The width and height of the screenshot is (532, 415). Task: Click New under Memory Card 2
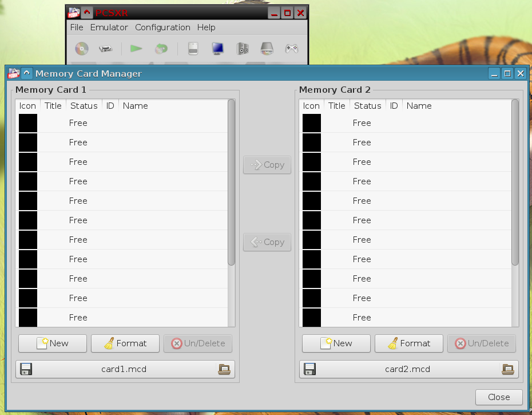click(x=336, y=343)
